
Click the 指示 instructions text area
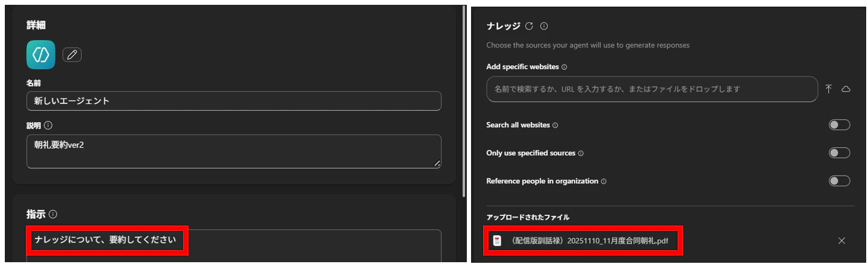point(234,246)
